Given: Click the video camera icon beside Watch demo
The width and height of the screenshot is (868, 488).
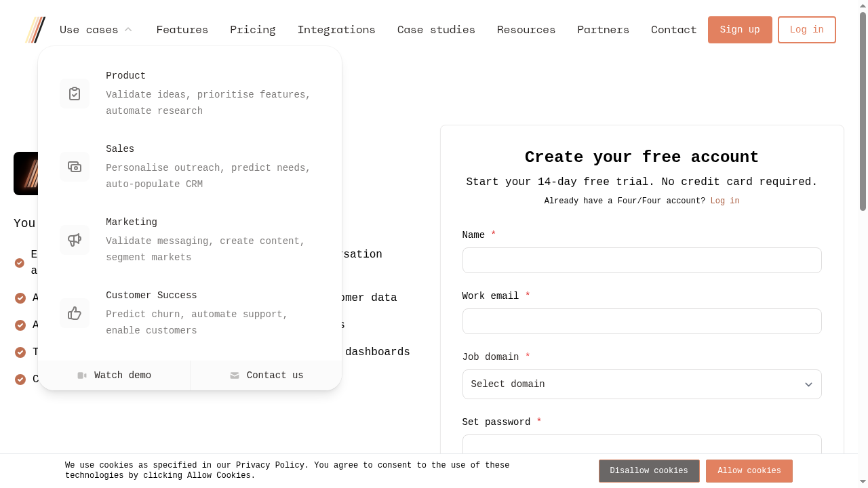Looking at the screenshot, I should coord(82,375).
